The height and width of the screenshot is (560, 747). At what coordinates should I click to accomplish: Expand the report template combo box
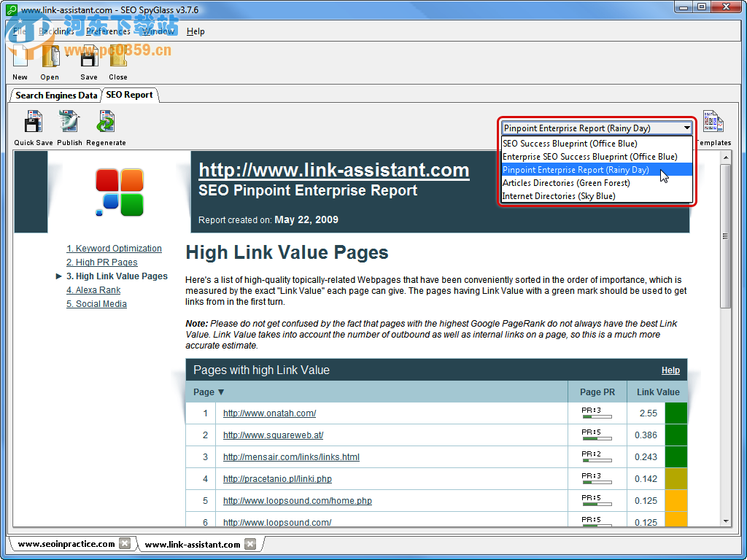coord(686,128)
